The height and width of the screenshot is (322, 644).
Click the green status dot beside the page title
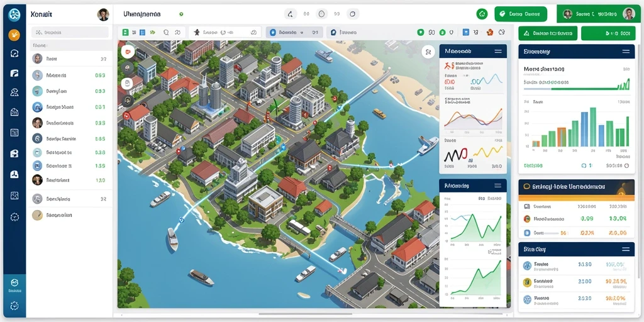[181, 14]
